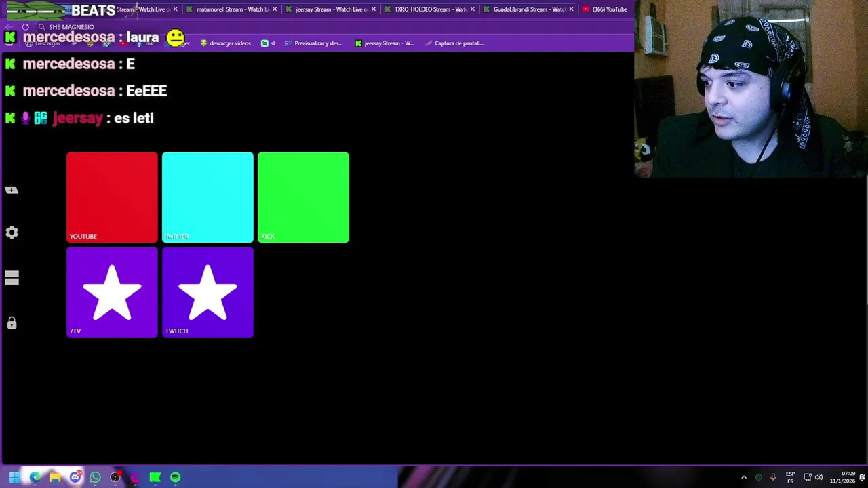This screenshot has width=868, height=488.
Task: Click the webcam overlay thumbnail
Action: pos(751,89)
